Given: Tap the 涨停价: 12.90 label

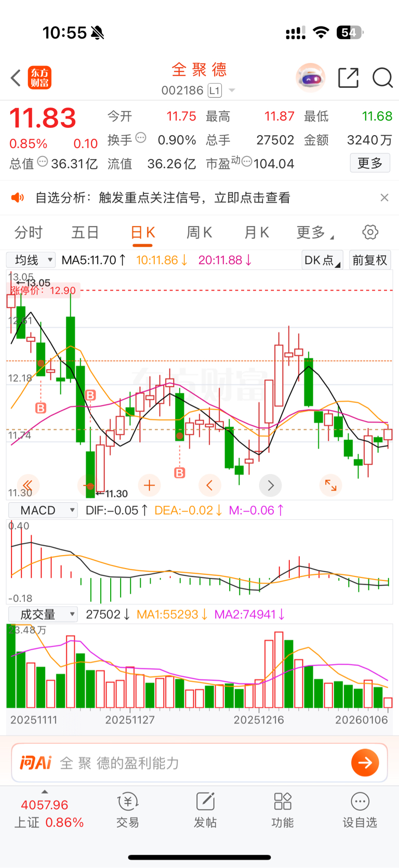Looking at the screenshot, I should point(43,291).
